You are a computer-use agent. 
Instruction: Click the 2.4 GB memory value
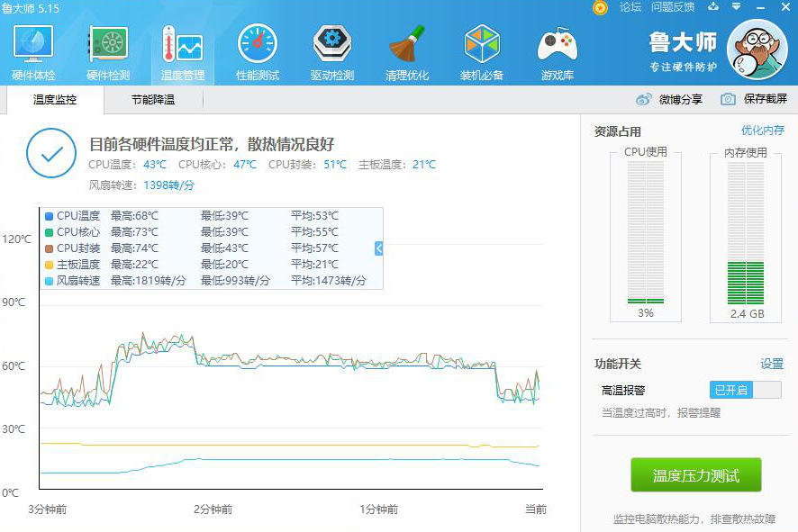pyautogui.click(x=747, y=314)
